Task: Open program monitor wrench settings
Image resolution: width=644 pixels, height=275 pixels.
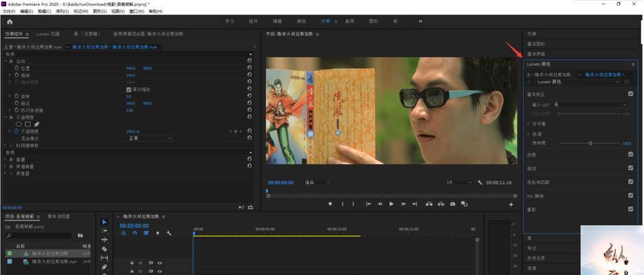Action: click(480, 182)
